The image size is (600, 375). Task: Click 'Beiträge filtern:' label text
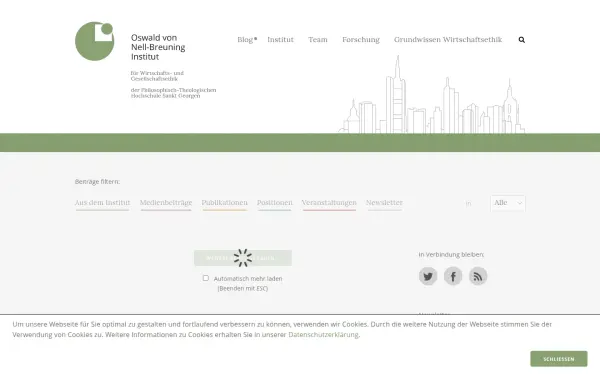pos(97,182)
